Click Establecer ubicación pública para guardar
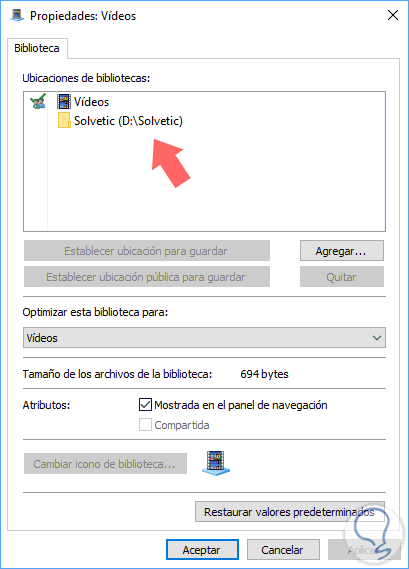This screenshot has height=569, width=409. click(x=147, y=277)
